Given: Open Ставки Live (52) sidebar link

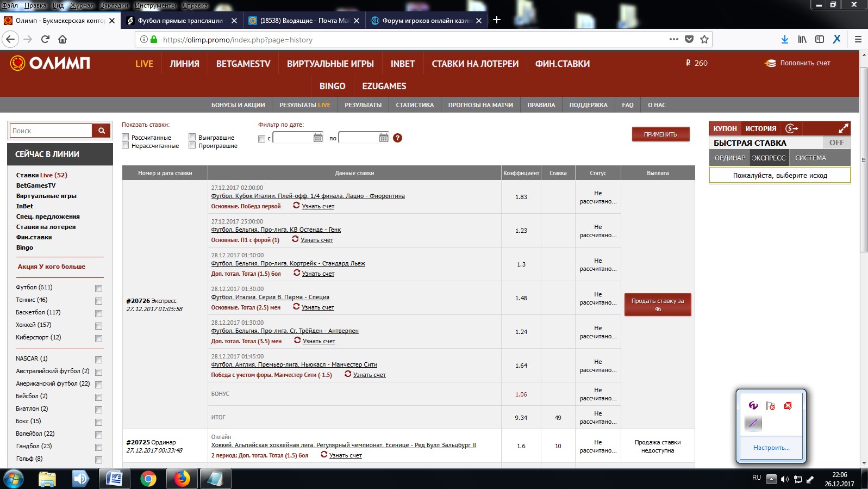Looking at the screenshot, I should tap(42, 175).
